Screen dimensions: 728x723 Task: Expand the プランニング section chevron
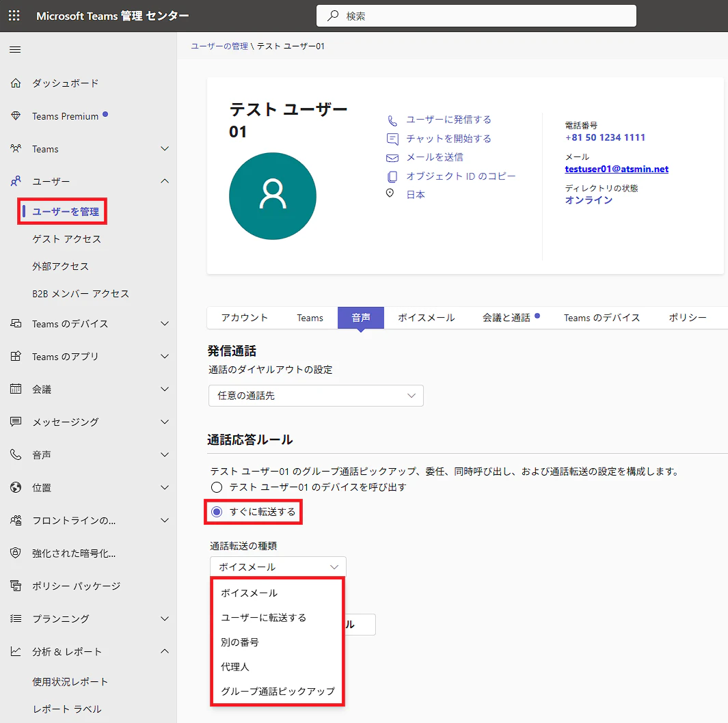coord(164,618)
